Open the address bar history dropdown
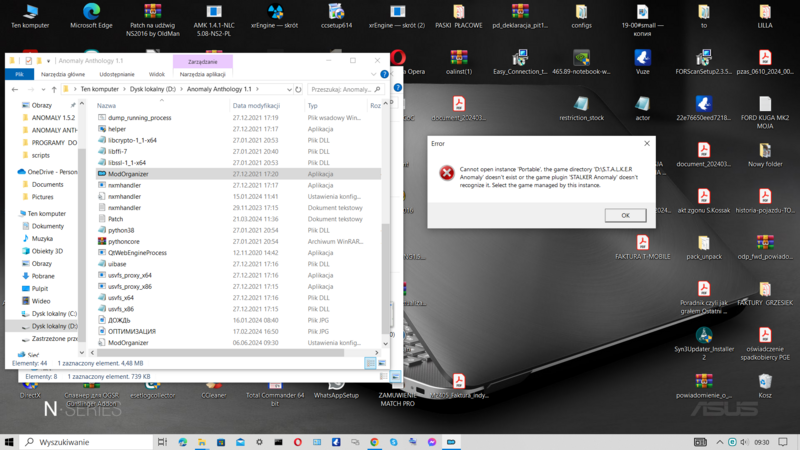The image size is (800, 450). 288,89
